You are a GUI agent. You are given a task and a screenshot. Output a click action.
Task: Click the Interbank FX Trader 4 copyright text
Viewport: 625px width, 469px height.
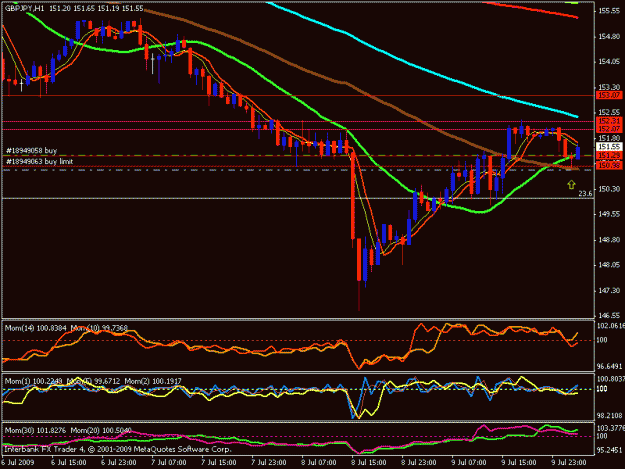pyautogui.click(x=118, y=449)
